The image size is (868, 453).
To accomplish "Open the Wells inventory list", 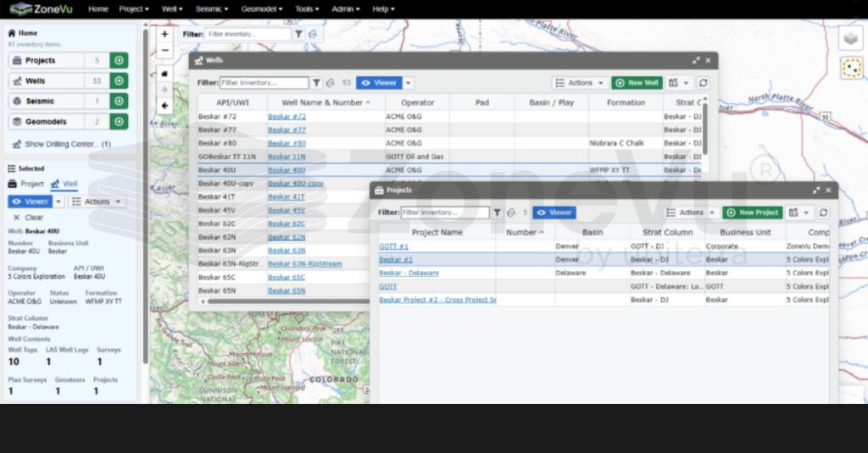I will 47,80.
